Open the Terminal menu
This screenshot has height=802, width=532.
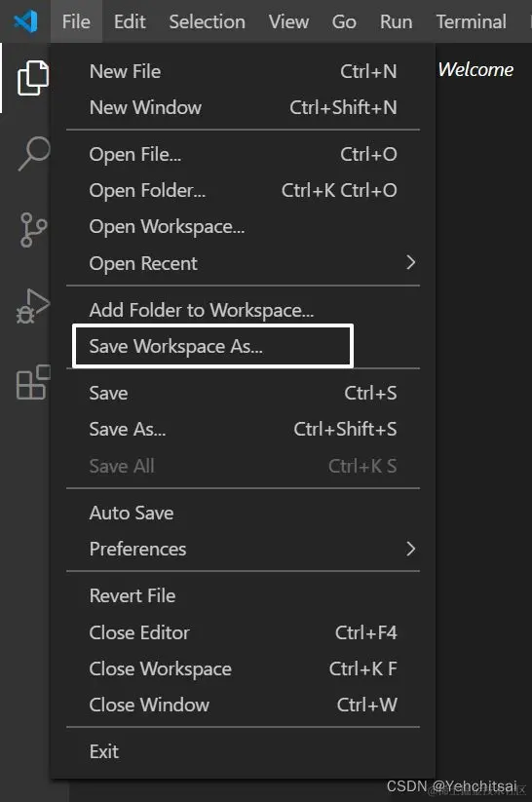pos(471,21)
